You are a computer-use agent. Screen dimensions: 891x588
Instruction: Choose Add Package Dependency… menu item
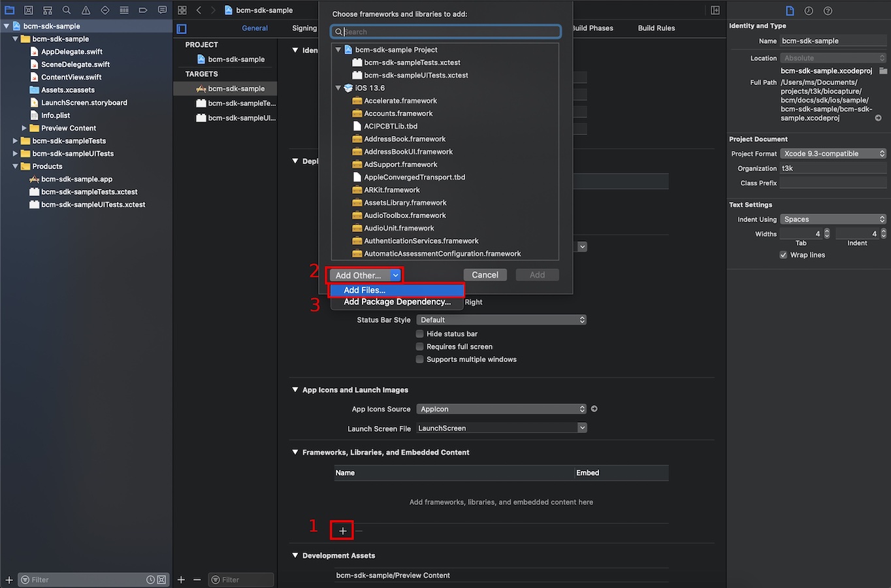pyautogui.click(x=397, y=302)
